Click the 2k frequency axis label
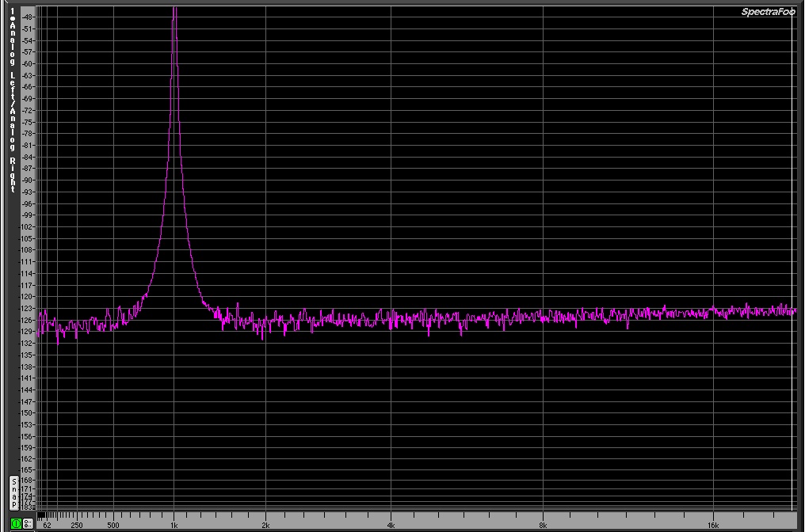The image size is (805, 532). [x=265, y=526]
